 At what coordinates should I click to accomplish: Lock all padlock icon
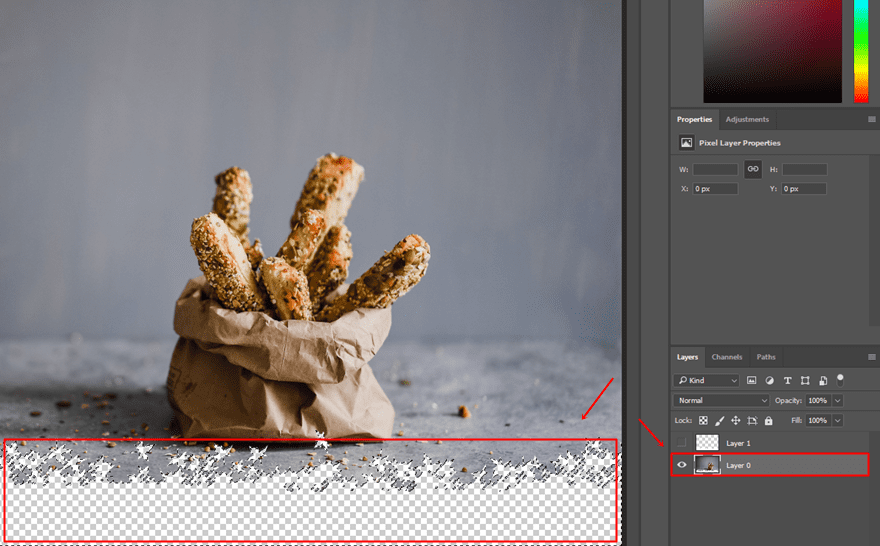[x=768, y=420]
